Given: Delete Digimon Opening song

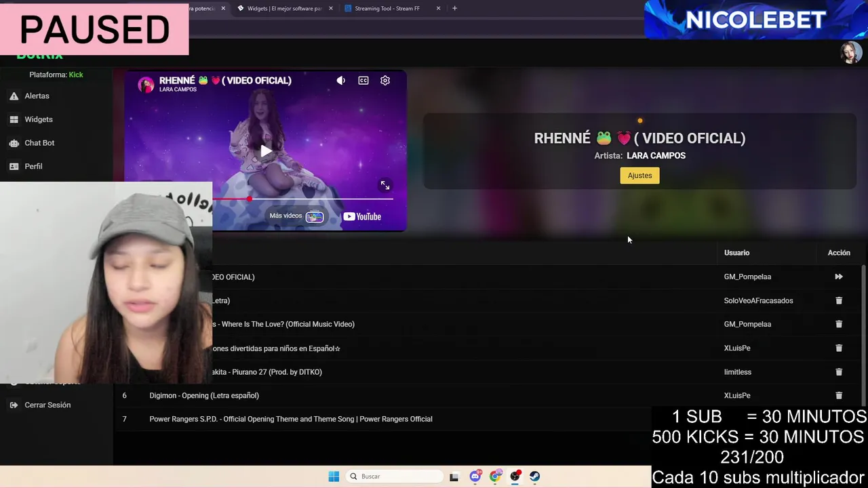Looking at the screenshot, I should click(x=839, y=395).
